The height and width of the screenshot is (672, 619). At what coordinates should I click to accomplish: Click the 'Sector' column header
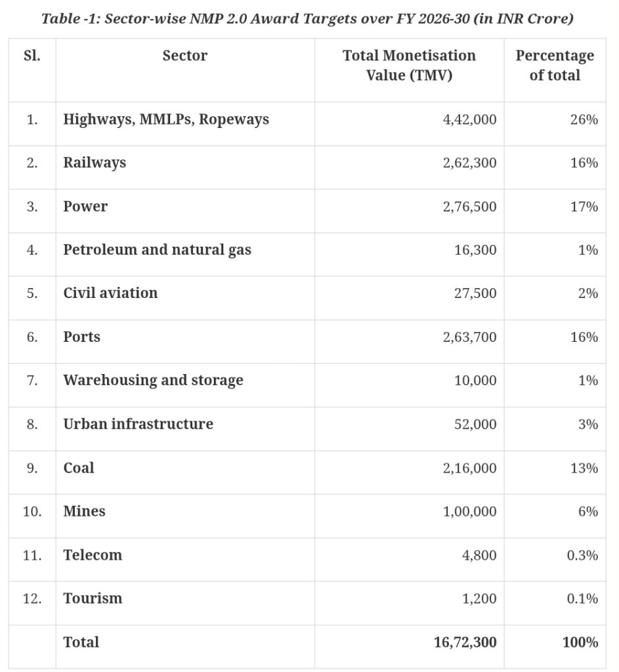(185, 56)
